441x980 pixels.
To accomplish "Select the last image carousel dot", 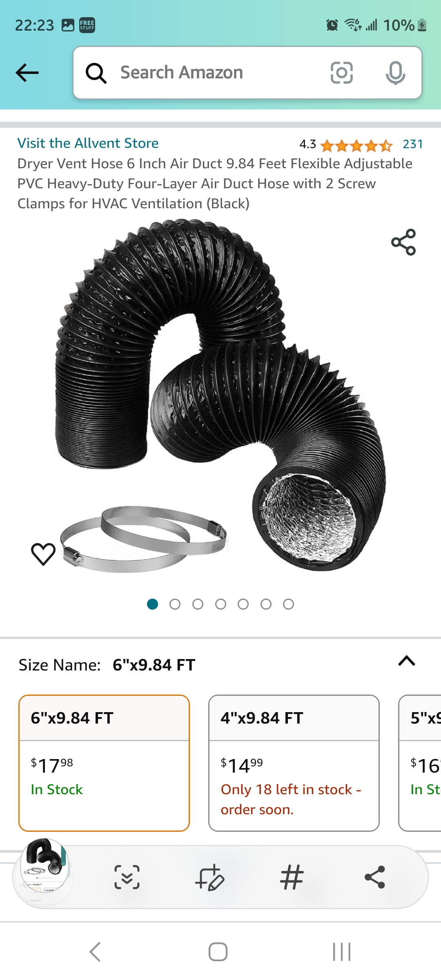I will pos(288,604).
